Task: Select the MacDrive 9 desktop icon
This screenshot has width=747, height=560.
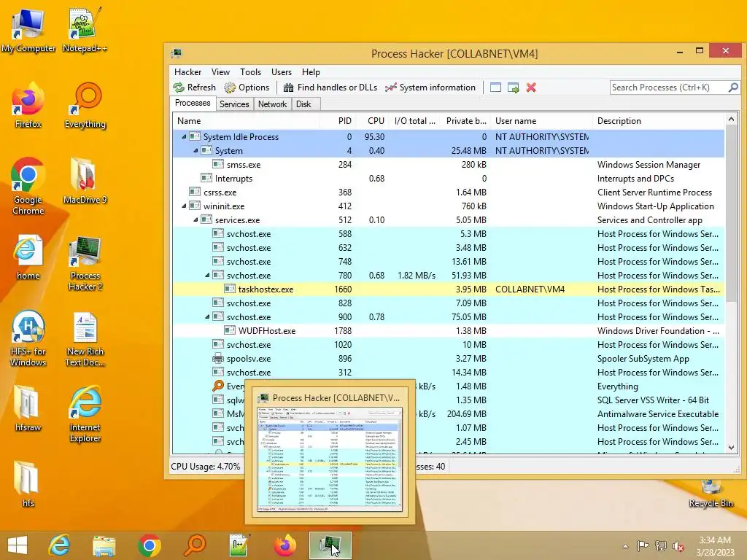Action: click(85, 182)
